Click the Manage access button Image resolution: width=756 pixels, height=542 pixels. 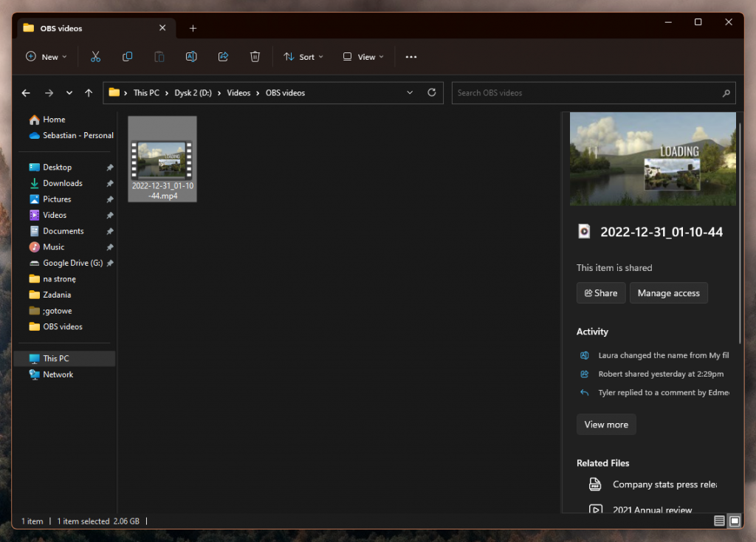tap(668, 292)
